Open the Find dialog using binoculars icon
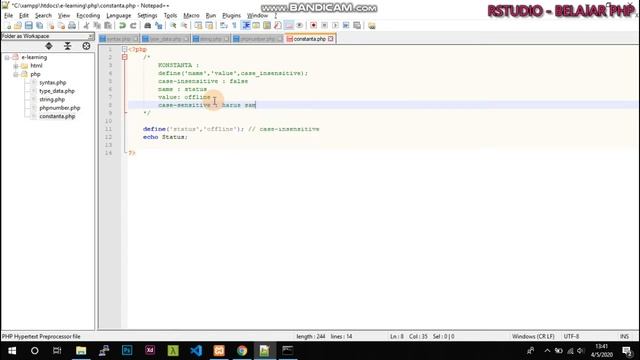Viewport: 640px width, 360px height. [x=147, y=26]
